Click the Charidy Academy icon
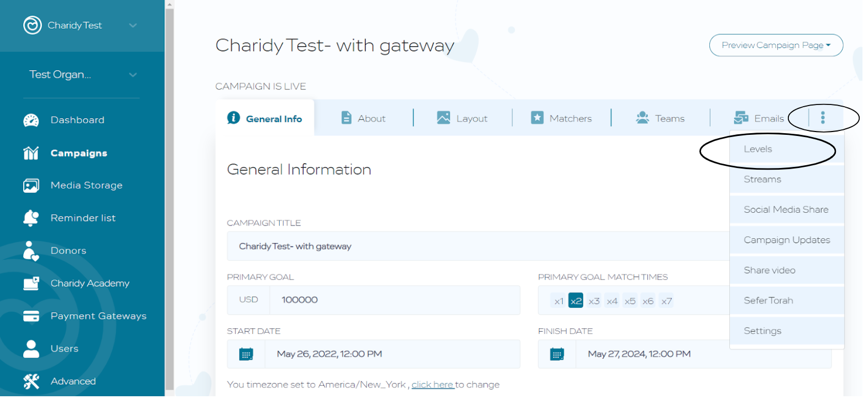Image resolution: width=868 pixels, height=399 pixels. point(31,283)
